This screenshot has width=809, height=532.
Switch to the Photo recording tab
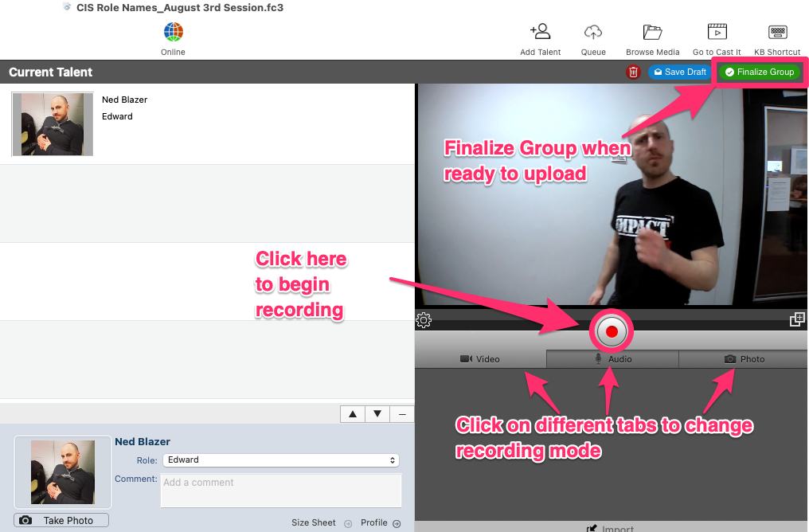pos(744,359)
